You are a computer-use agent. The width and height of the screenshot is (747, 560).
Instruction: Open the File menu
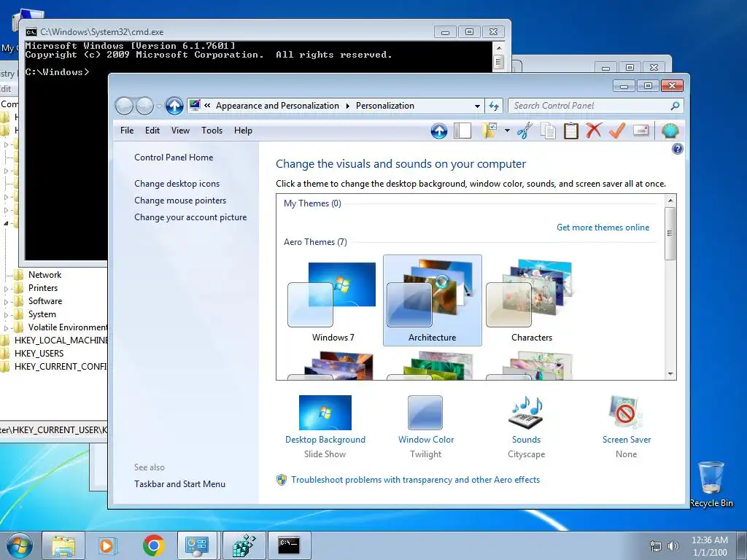(x=127, y=131)
